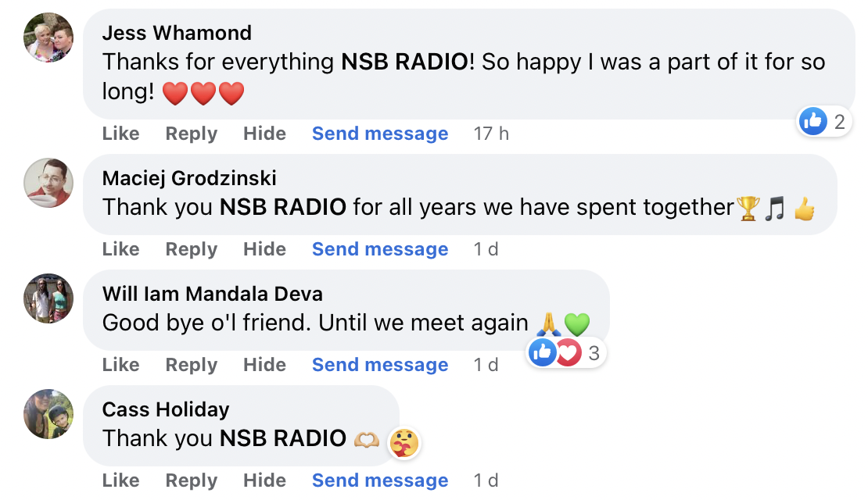This screenshot has height=500, width=868.
Task: Click Will Iam Mandala Deva's avatar
Action: [48, 298]
